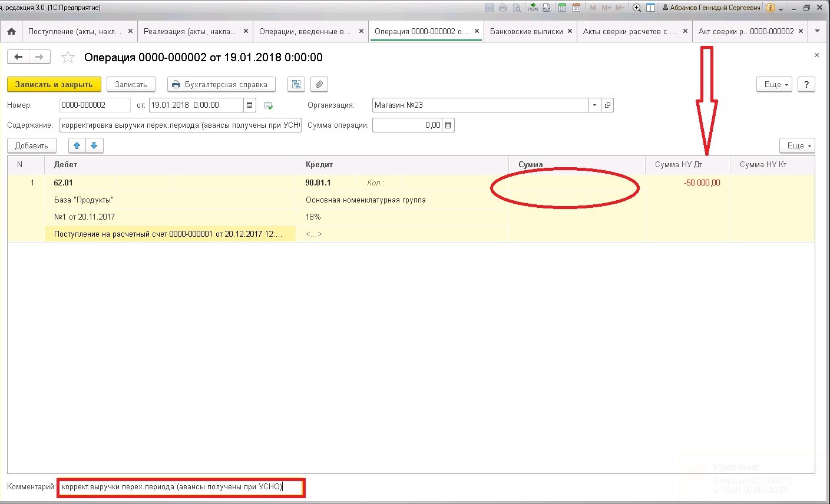
Task: Click the print preview icon in top toolbar
Action: [x=517, y=8]
